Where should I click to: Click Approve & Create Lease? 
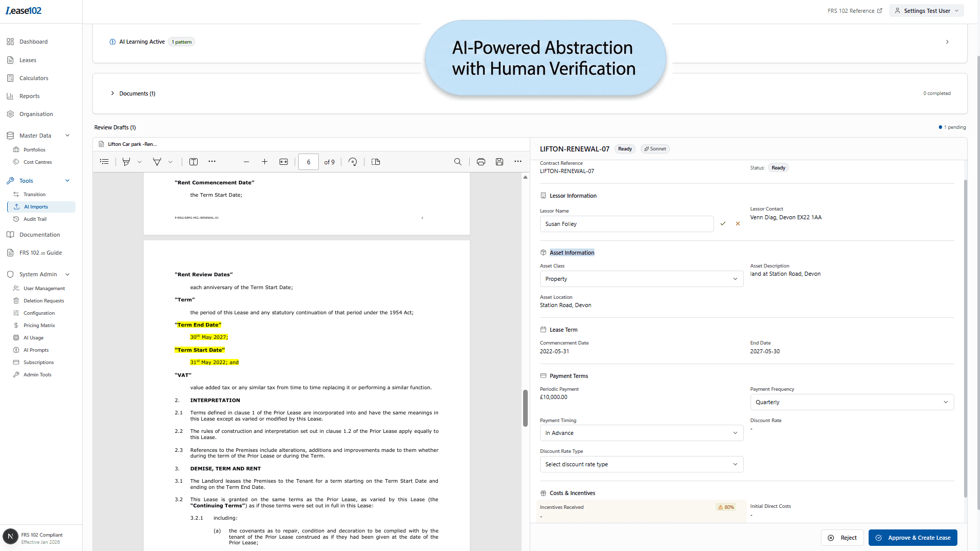(913, 537)
